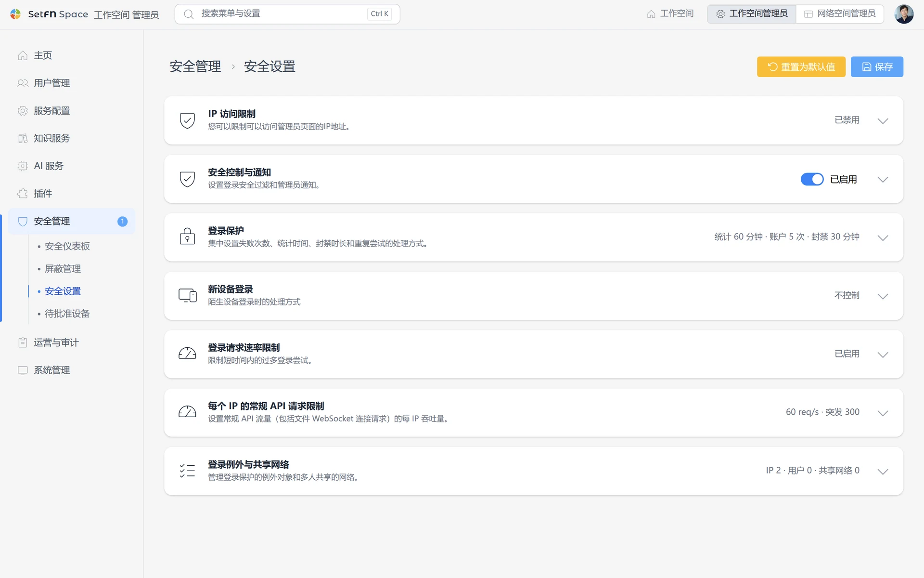The height and width of the screenshot is (578, 924).
Task: Click the 不控制 status of 新设备登录
Action: coord(847,295)
